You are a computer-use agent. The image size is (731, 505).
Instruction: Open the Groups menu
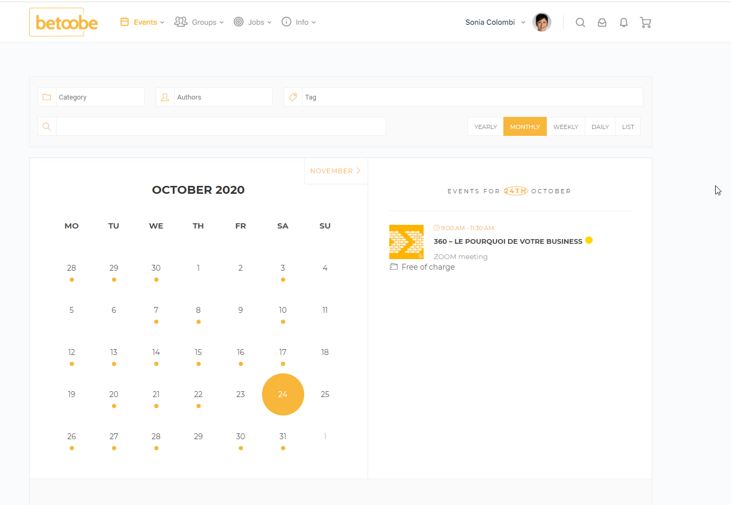(199, 22)
